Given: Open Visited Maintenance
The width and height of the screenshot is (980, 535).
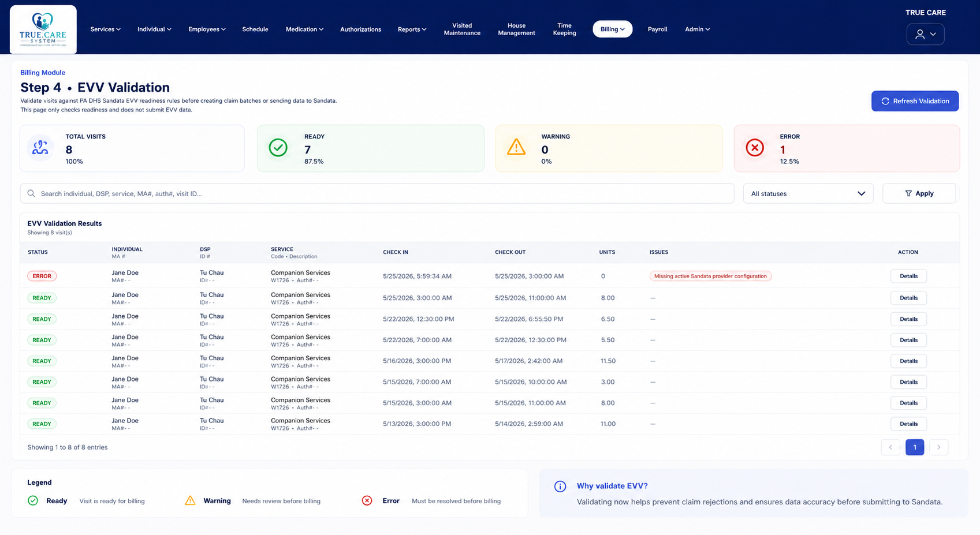Looking at the screenshot, I should [462, 29].
